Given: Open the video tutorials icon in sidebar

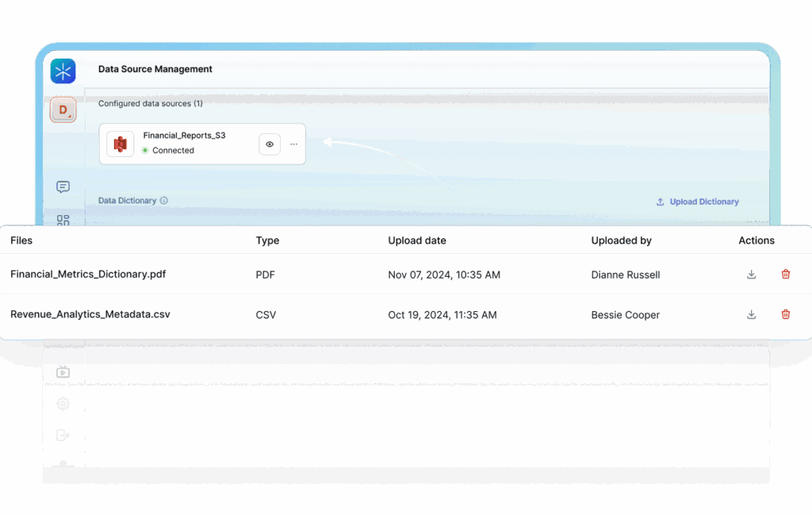Looking at the screenshot, I should point(63,371).
